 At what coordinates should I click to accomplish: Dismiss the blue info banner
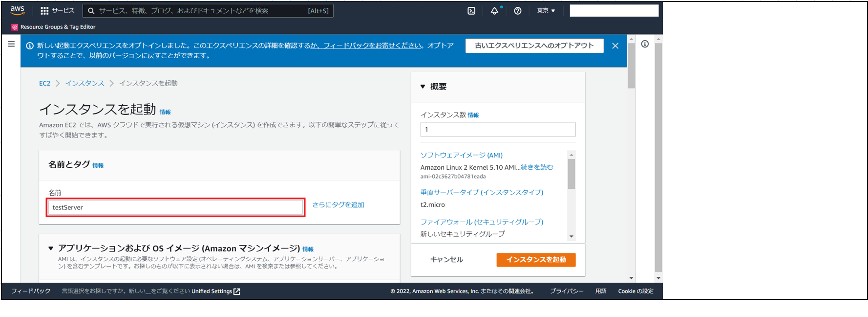[x=615, y=45]
